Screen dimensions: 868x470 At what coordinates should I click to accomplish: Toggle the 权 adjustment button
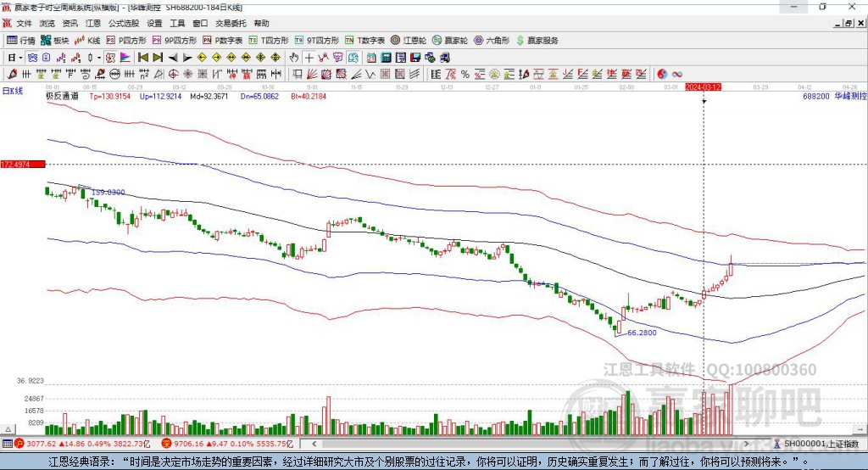pos(111,58)
